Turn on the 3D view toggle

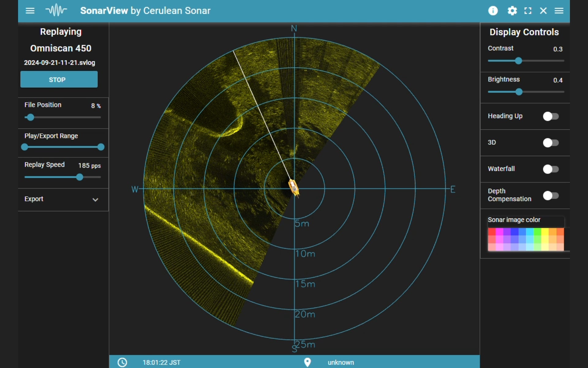(x=551, y=143)
